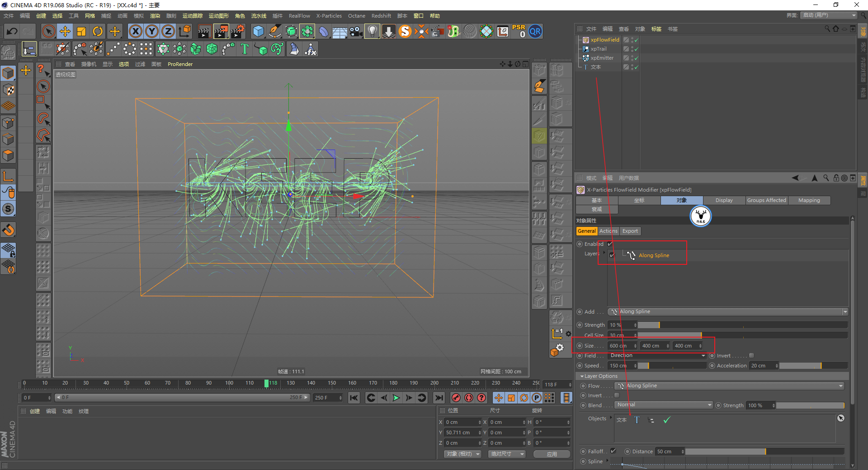This screenshot has height=470, width=868.
Task: Click the back arrow in Attribute Manager
Action: click(x=795, y=178)
